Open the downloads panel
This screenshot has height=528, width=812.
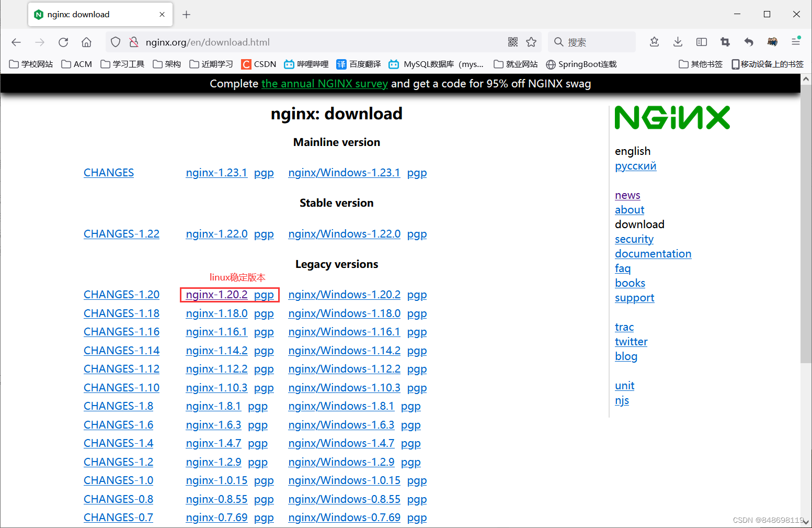click(x=678, y=42)
